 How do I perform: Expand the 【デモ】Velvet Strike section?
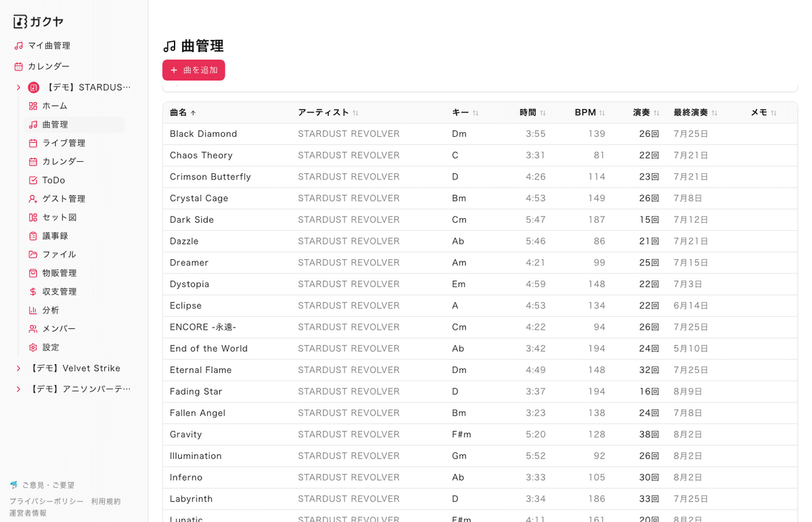click(x=18, y=368)
